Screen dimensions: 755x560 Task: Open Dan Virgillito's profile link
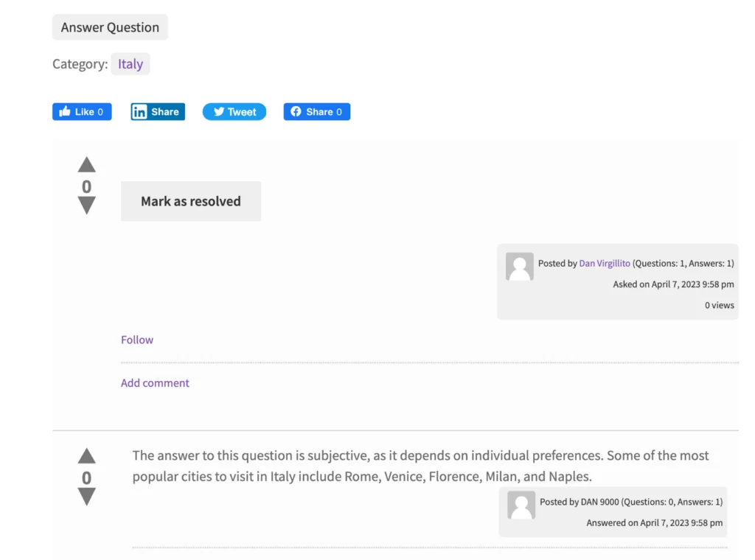tap(605, 263)
